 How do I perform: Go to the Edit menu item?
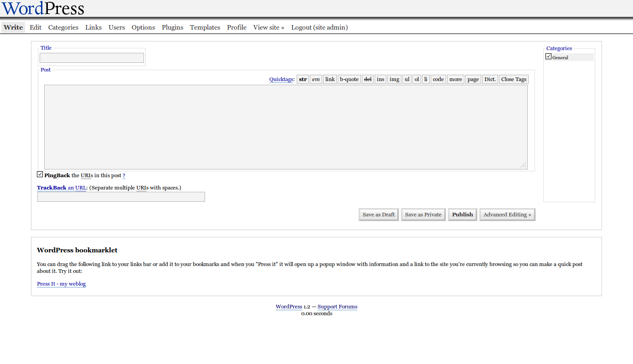click(36, 27)
